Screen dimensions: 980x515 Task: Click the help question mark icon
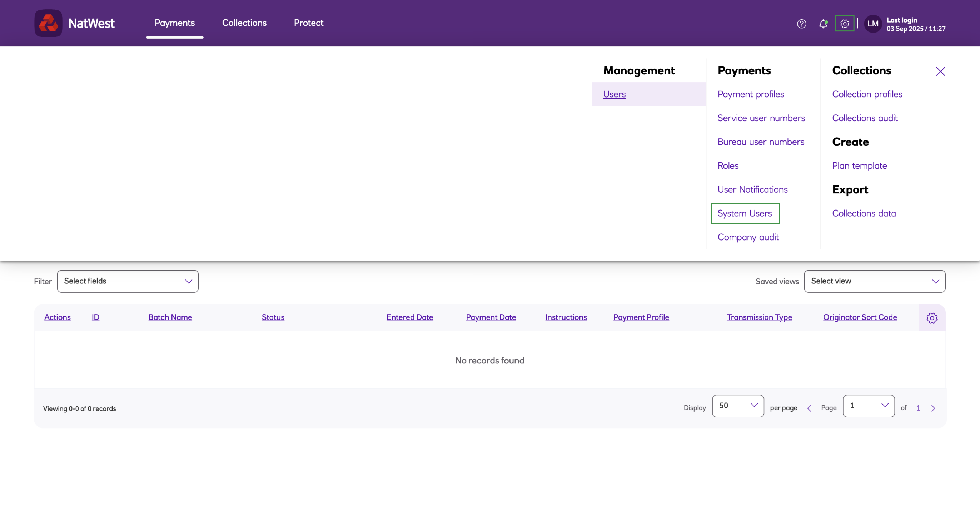click(x=802, y=24)
